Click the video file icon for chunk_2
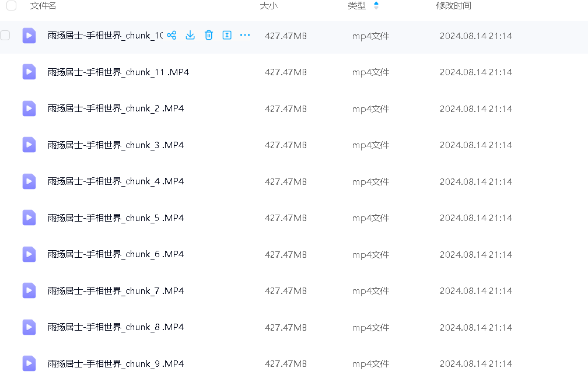This screenshot has width=588, height=375. pos(29,108)
